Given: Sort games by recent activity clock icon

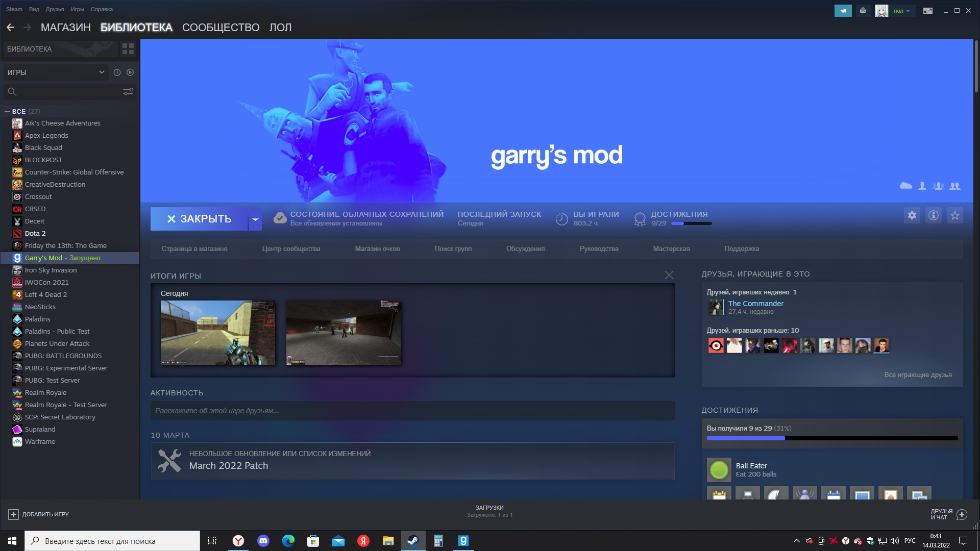Looking at the screenshot, I should click(117, 72).
